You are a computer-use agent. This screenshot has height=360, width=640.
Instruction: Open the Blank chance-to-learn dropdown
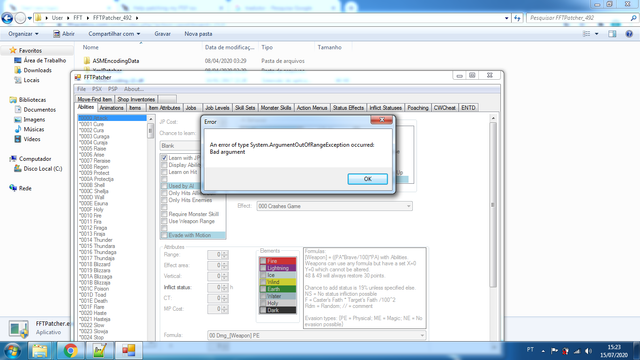[180, 146]
